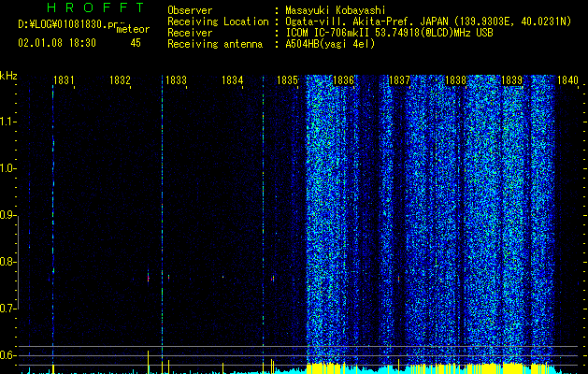Select the 1840 time marker

[x=567, y=79]
